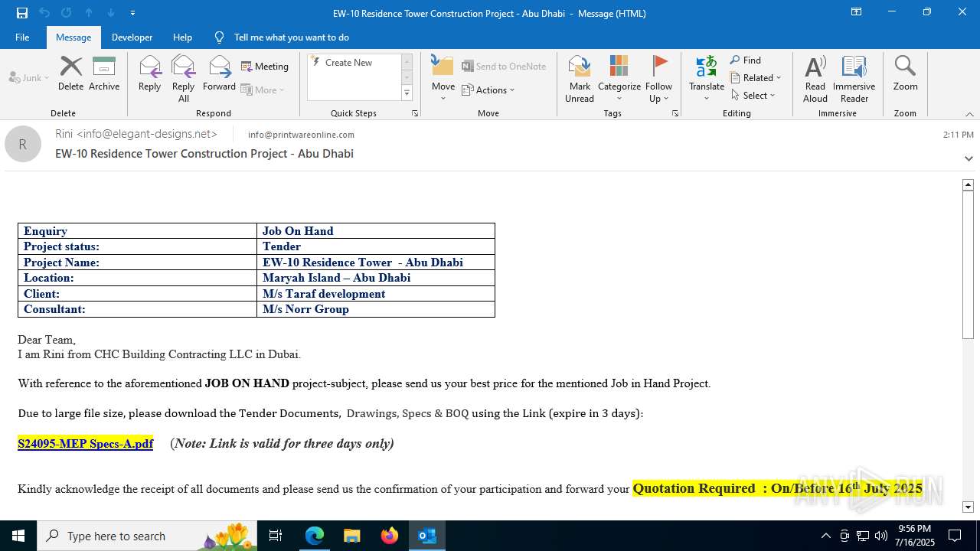
Task: Expand the Related dropdown
Action: click(756, 78)
